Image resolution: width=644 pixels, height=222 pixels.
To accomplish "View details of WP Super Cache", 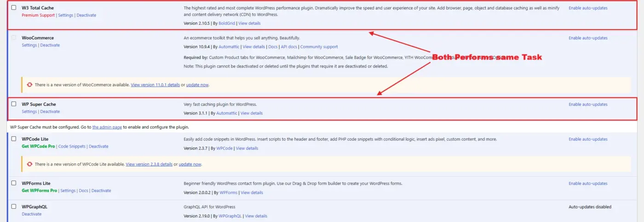I will point(252,113).
